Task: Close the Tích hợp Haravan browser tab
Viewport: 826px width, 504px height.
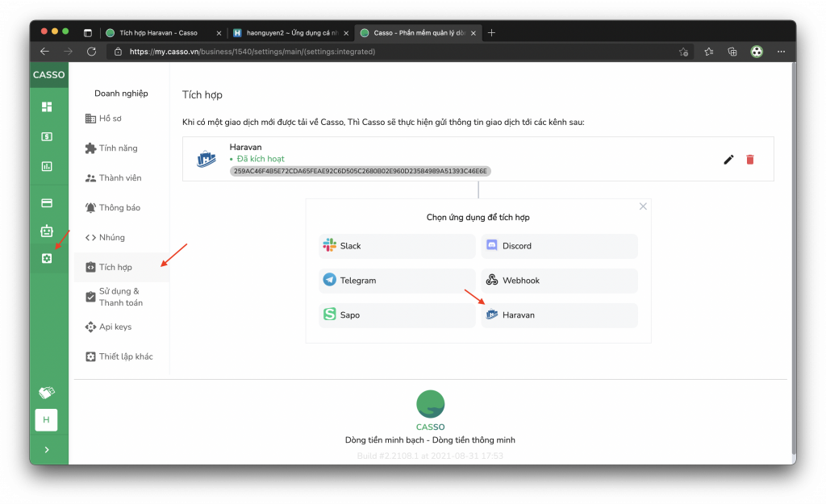Action: 219,33
